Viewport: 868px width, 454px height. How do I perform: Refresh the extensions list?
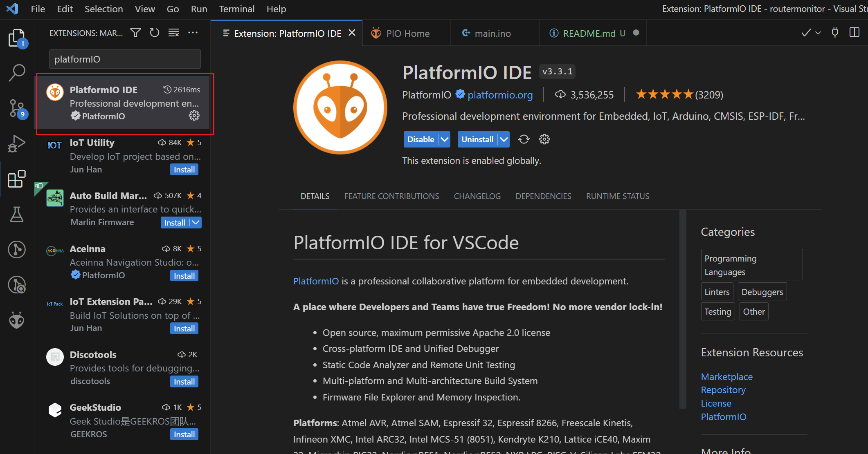(154, 33)
